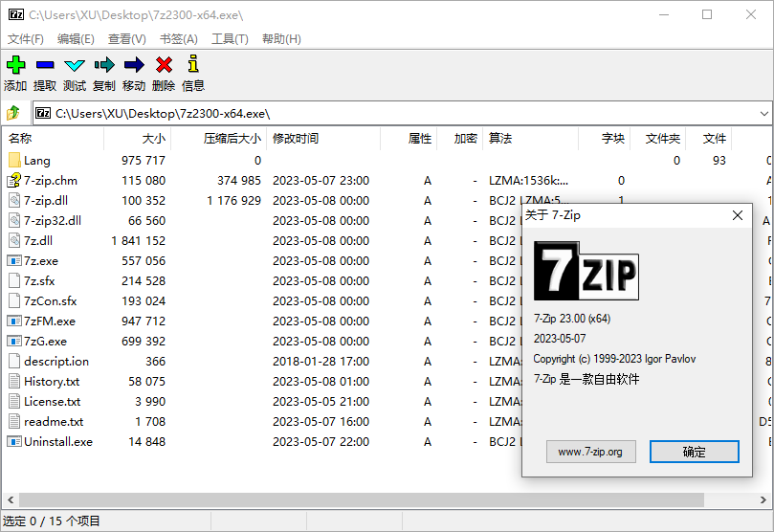Open the 文件(F) menu
774x532 pixels.
(26, 39)
